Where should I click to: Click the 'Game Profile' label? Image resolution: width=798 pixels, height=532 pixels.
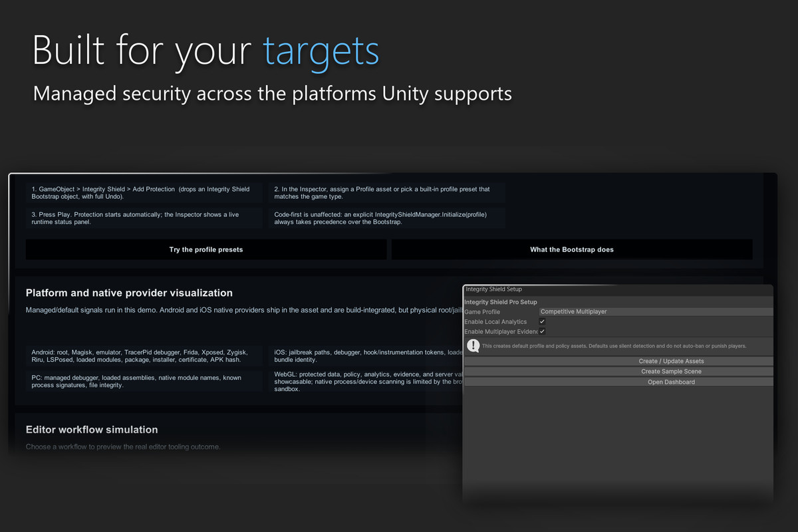(x=482, y=311)
